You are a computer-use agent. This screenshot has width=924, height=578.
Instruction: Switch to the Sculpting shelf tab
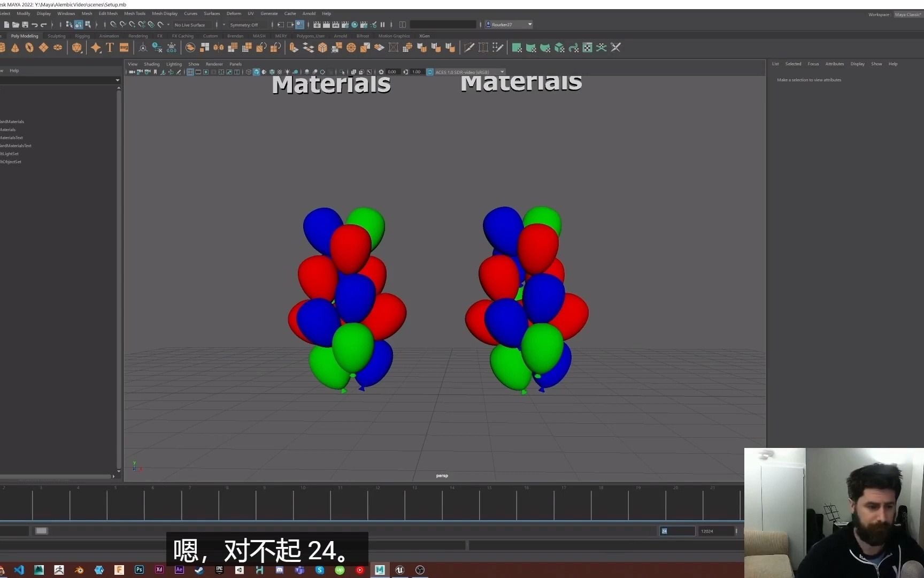(57, 36)
